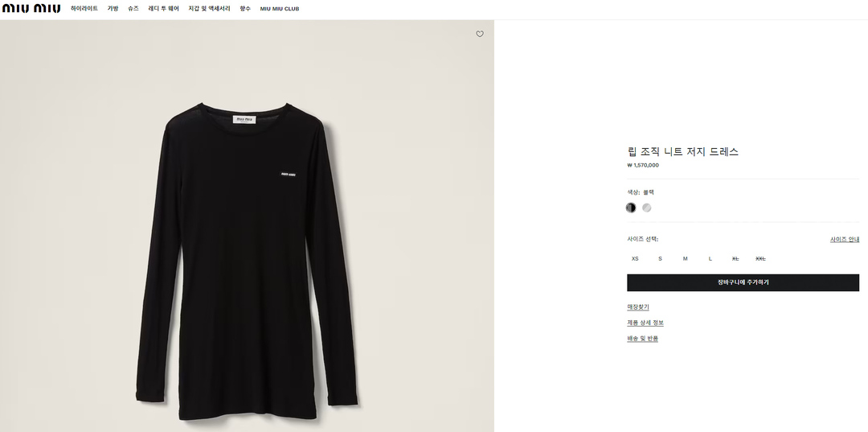Select crossed-out size XXL
The height and width of the screenshot is (432, 868).
pos(760,258)
